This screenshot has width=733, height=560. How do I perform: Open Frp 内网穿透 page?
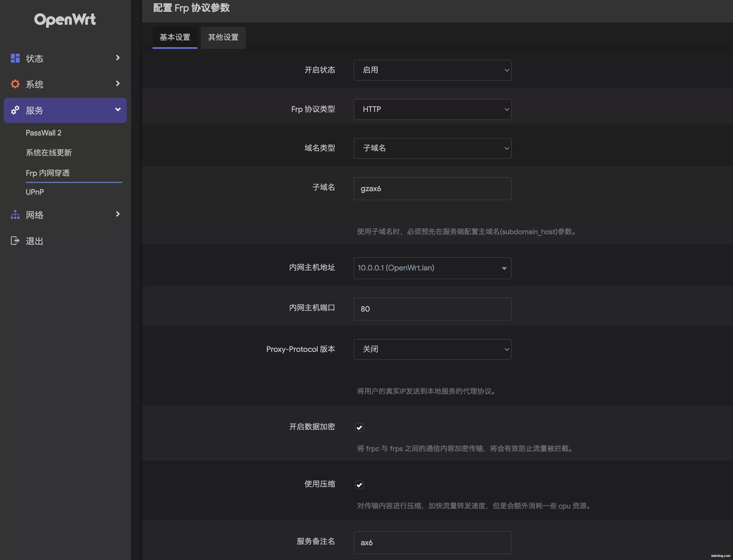48,173
